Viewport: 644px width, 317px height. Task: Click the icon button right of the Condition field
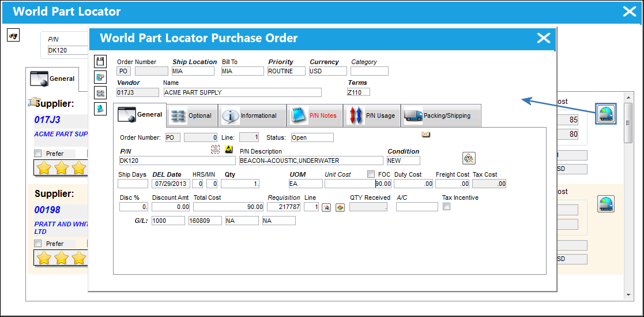pos(469,158)
